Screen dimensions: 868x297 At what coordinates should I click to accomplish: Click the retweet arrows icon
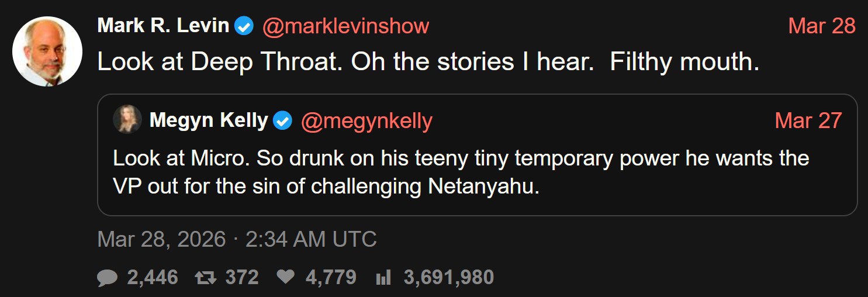pyautogui.click(x=206, y=278)
